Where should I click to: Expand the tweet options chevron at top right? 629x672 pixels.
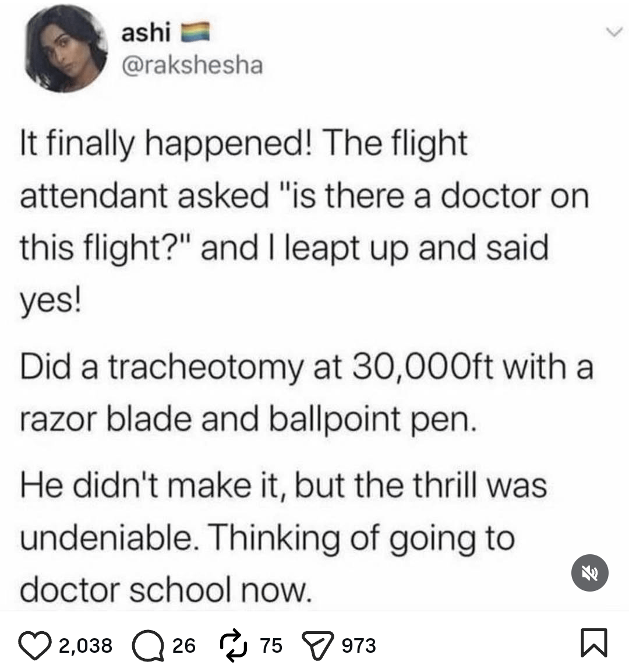[x=614, y=32]
